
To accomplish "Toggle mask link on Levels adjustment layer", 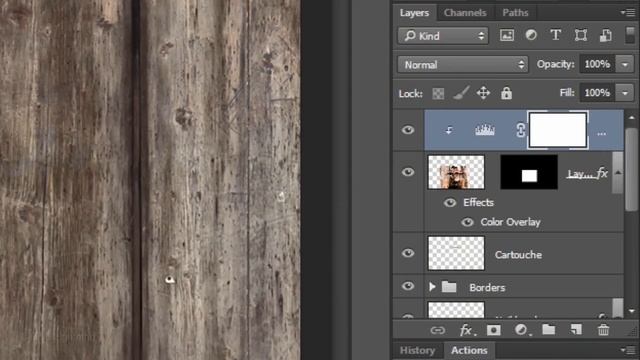I will 520,130.
